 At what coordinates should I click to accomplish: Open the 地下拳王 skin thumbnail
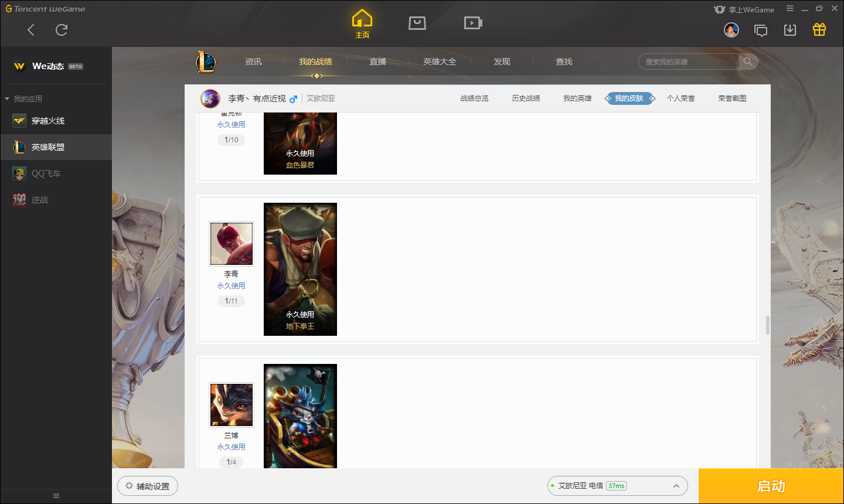tap(300, 269)
